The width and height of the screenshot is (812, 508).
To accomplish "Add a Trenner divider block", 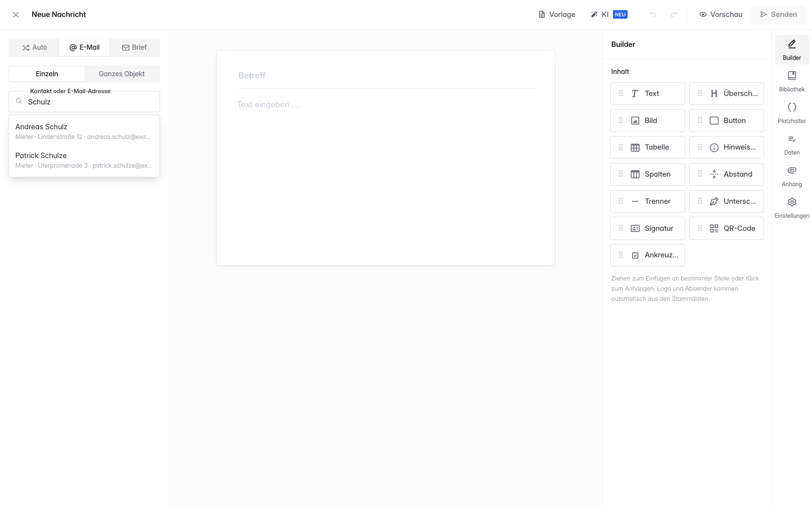I will tap(647, 202).
